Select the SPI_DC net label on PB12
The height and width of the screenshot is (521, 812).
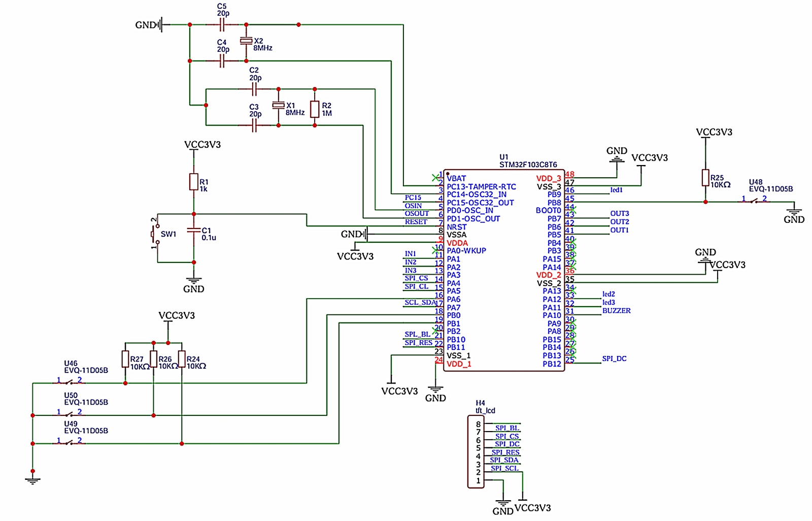pyautogui.click(x=614, y=359)
